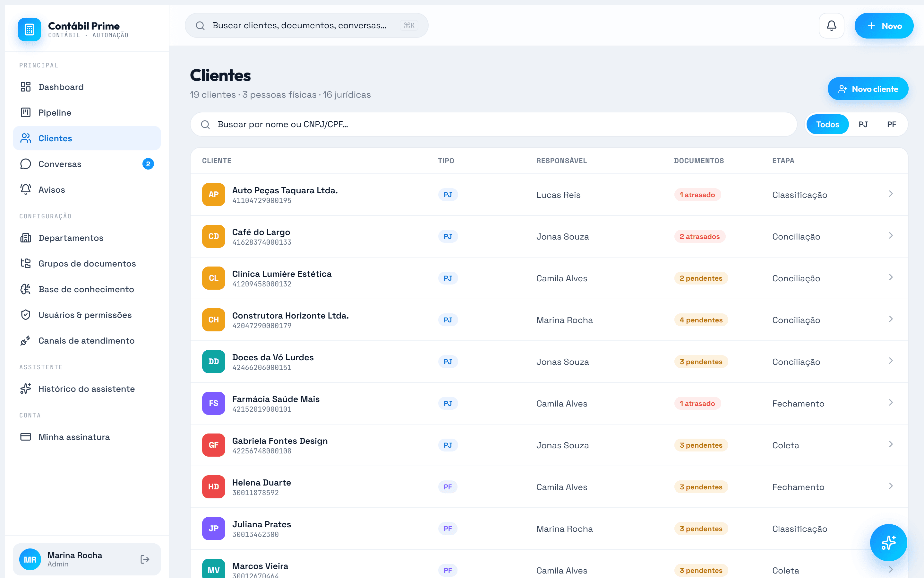Screen dimensions: 924x578
Task: Click the Dashboard grid icon
Action: coord(26,87)
